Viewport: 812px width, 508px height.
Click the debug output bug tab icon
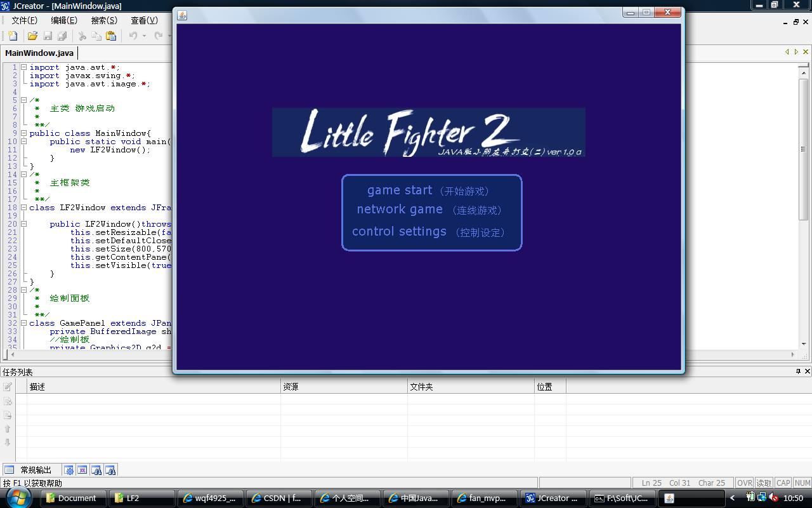82,470
